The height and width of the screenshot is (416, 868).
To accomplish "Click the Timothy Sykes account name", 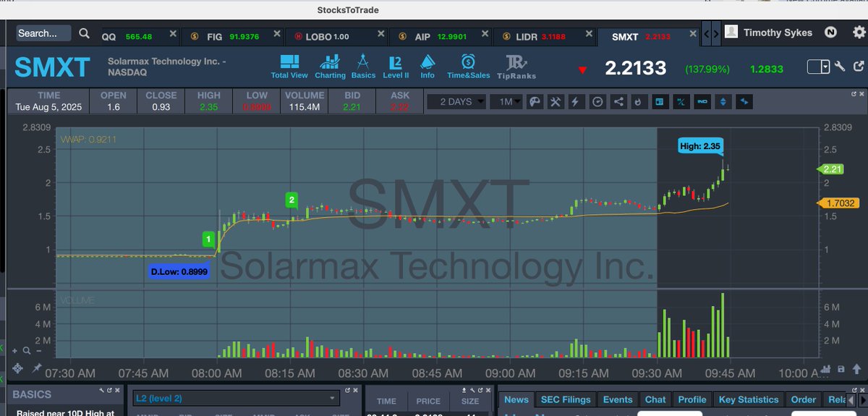I will 778,33.
